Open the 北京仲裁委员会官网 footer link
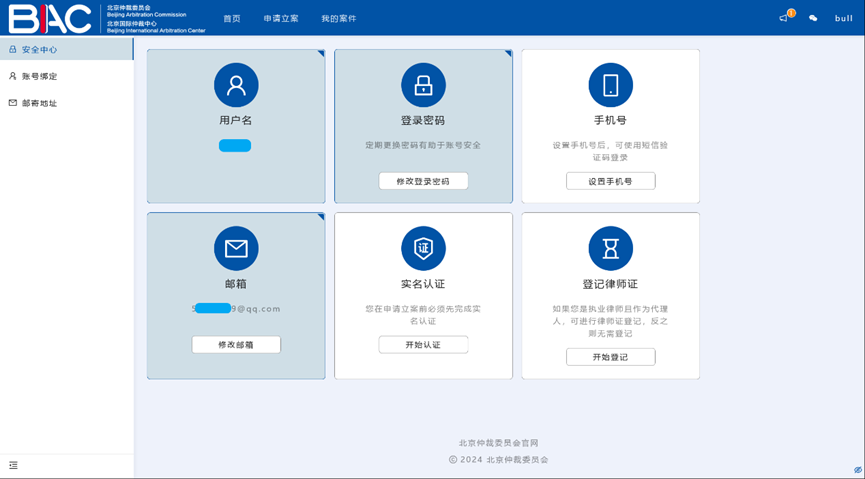865x479 pixels. (x=499, y=442)
